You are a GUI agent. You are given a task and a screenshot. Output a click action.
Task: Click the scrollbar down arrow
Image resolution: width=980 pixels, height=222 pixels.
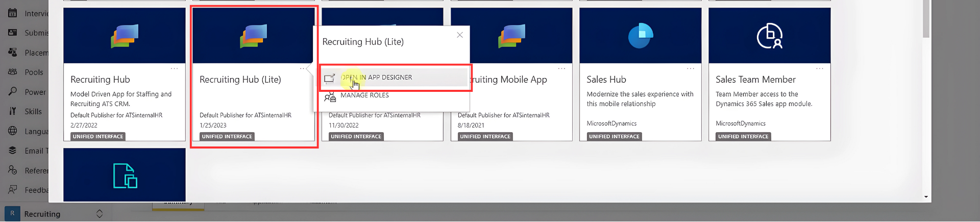926,197
